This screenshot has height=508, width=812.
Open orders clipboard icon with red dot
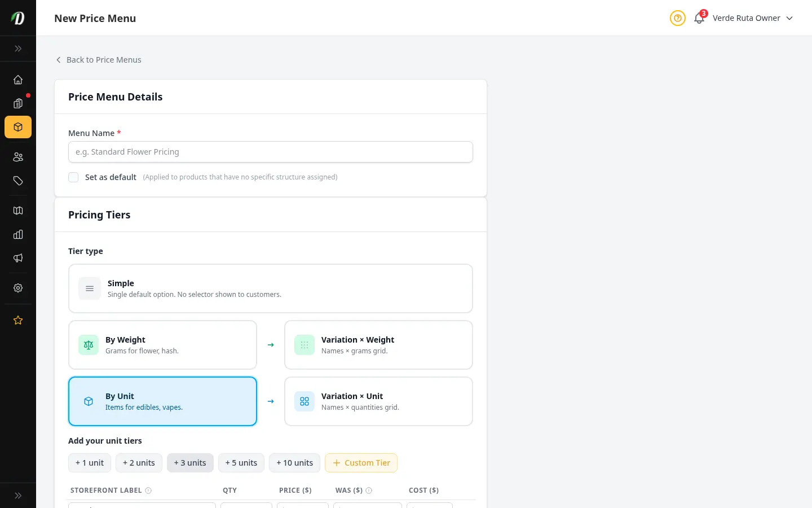(18, 103)
